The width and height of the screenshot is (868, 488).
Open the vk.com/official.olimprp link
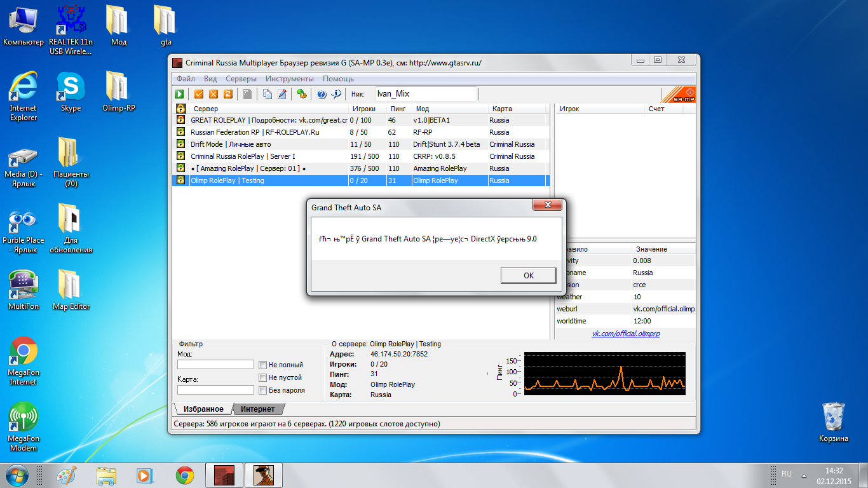coord(626,334)
